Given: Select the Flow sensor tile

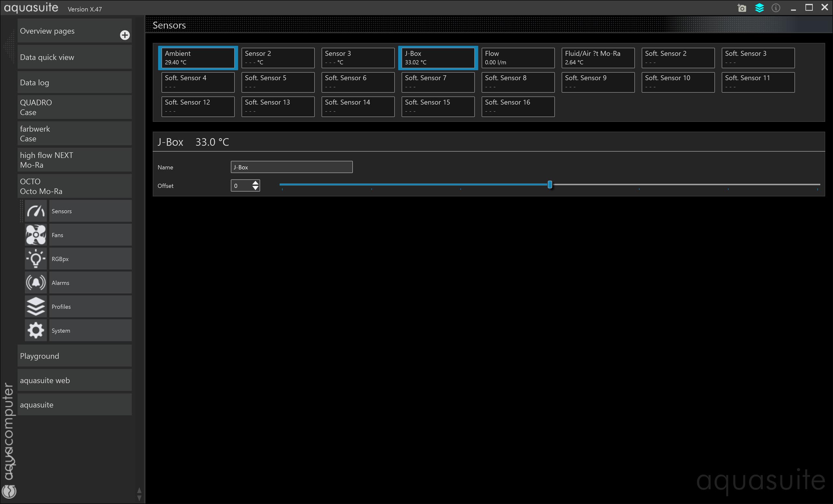Looking at the screenshot, I should (517, 58).
